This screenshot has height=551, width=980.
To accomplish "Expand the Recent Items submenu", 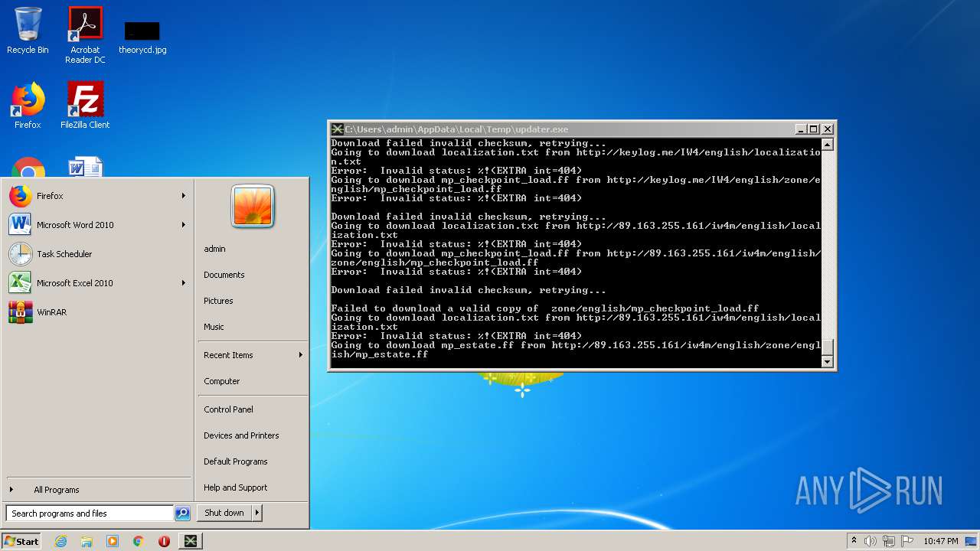I will (253, 355).
